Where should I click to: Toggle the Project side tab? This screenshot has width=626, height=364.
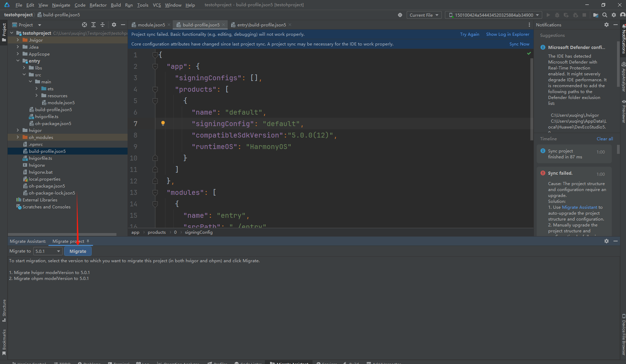coord(4,32)
